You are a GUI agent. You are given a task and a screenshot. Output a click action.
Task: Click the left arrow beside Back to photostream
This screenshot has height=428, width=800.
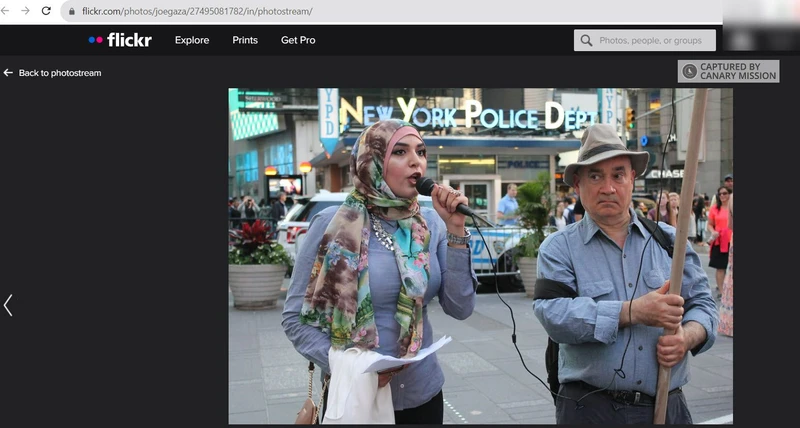(x=8, y=73)
